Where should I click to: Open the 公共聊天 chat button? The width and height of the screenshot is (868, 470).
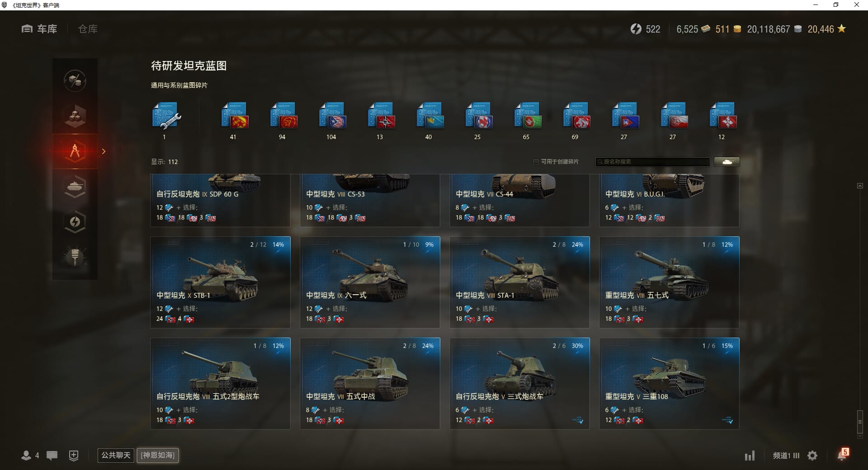116,455
